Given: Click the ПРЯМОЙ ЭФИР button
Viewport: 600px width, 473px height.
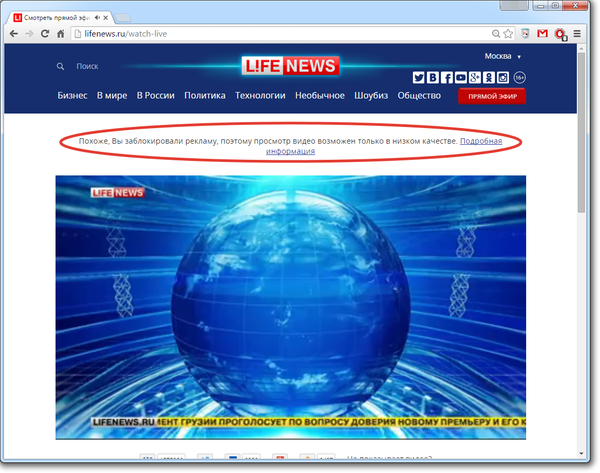Looking at the screenshot, I should coord(491,96).
